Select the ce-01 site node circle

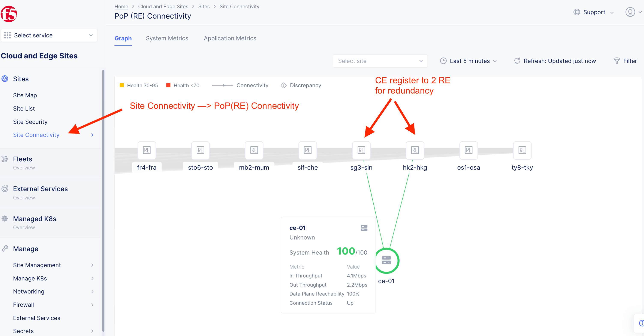tap(386, 260)
